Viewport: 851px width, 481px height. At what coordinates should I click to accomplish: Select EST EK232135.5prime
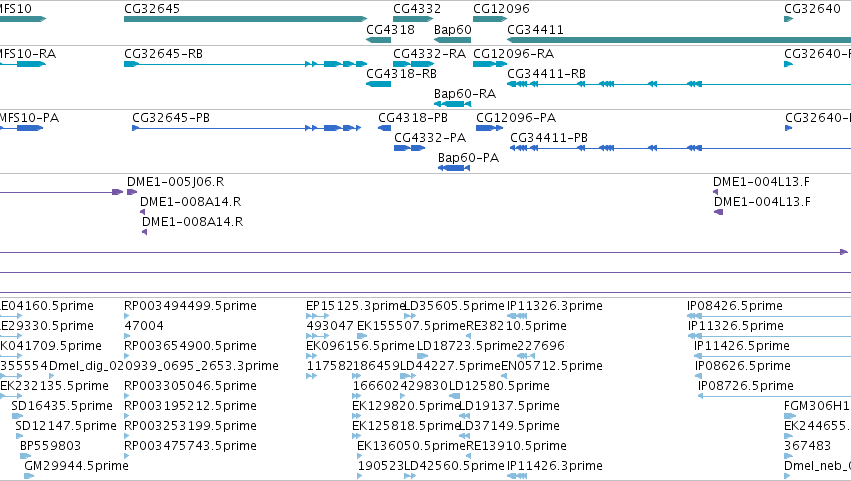[x=54, y=386]
